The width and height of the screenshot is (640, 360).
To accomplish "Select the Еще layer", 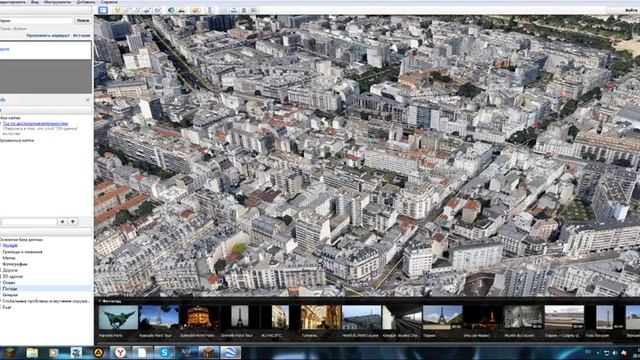I will tap(7, 307).
